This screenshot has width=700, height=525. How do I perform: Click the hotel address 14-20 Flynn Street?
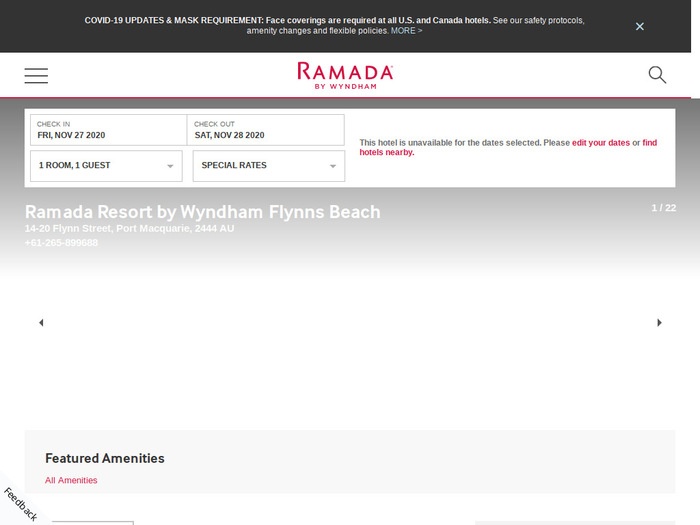click(129, 228)
